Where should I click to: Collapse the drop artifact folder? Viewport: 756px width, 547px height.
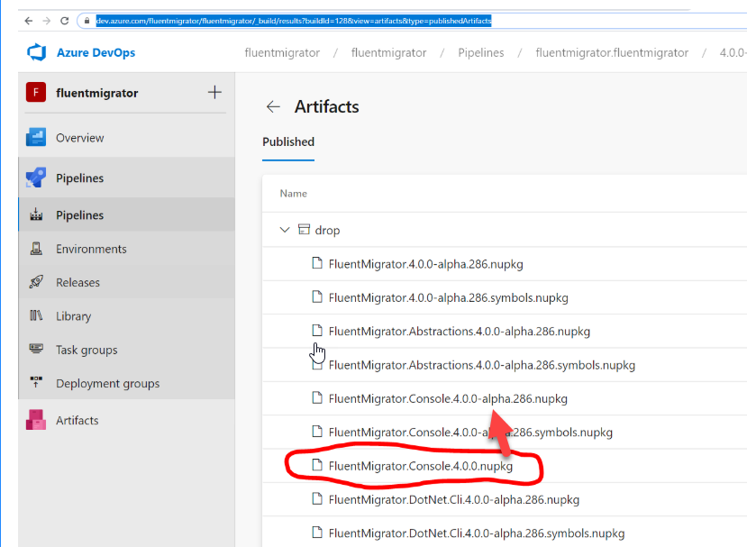click(285, 230)
